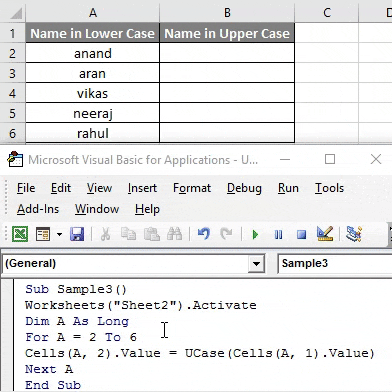Open the Help menu
Screen dimensions: 392x392
(147, 209)
